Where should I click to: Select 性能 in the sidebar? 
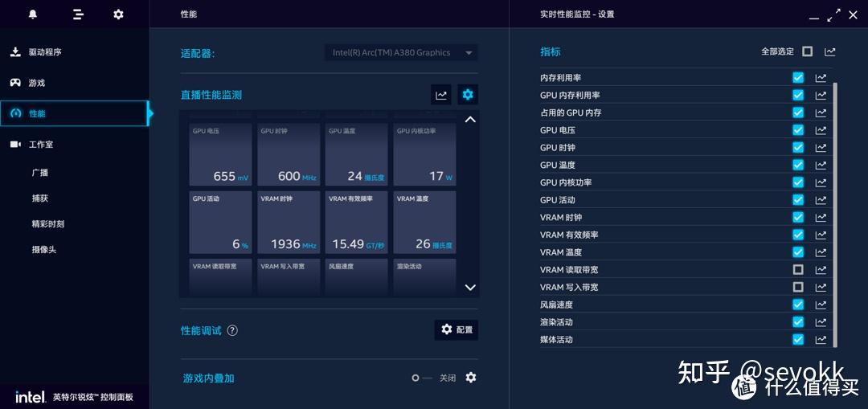(74, 113)
